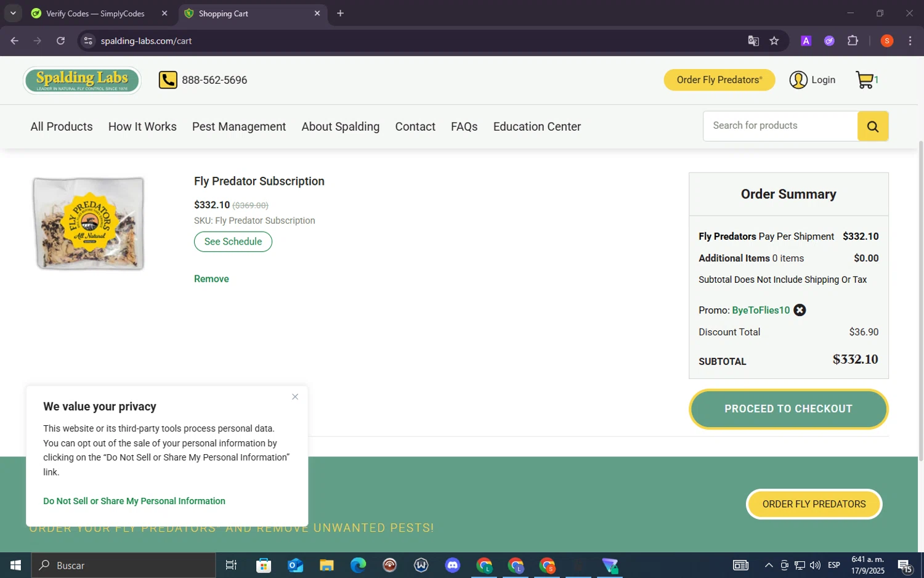Open the volume control in system tray
Image resolution: width=924 pixels, height=578 pixels.
point(815,565)
